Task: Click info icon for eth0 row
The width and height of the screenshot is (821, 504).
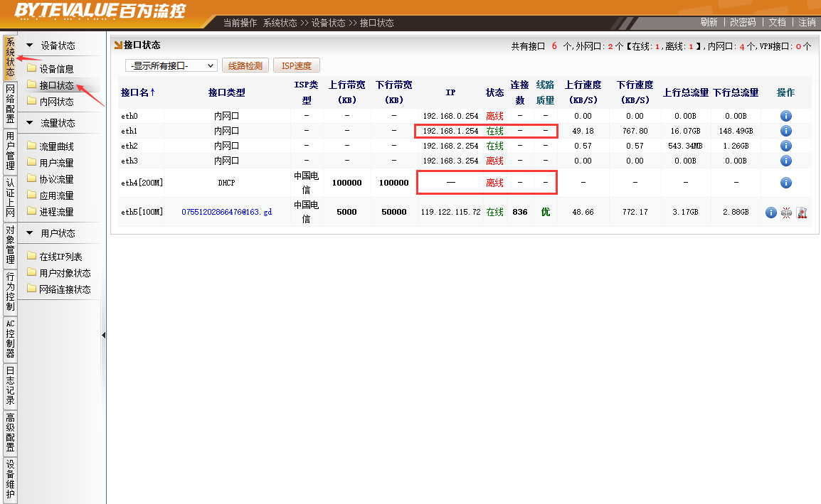Action: tap(785, 116)
